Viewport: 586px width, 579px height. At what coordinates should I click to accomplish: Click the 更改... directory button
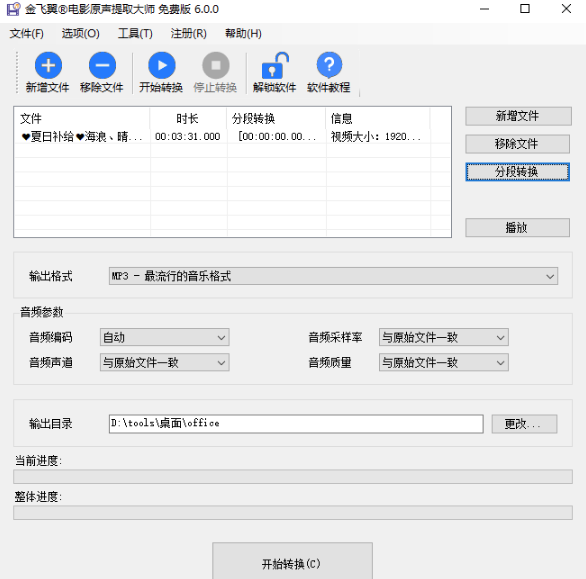pos(524,424)
